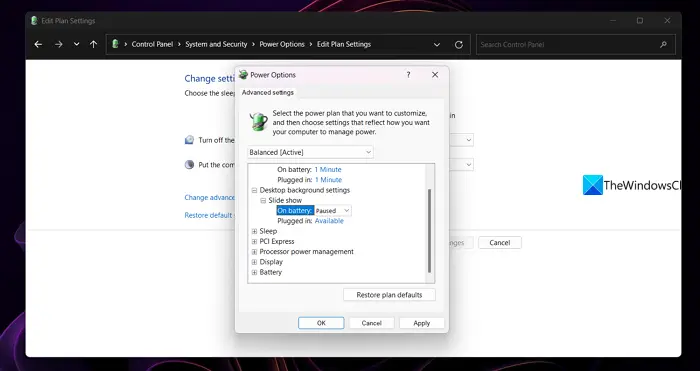Select highlighted On battery row under Slide show

click(x=295, y=211)
